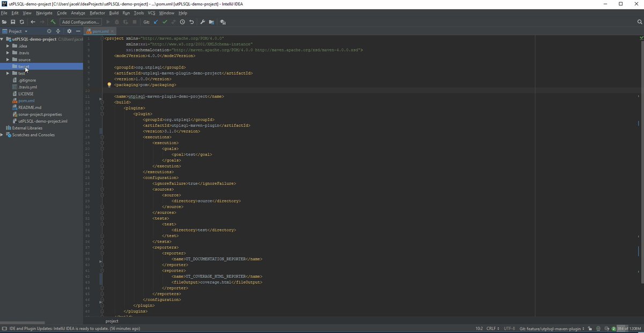Click the Save All toolbar icon

pos(13,22)
